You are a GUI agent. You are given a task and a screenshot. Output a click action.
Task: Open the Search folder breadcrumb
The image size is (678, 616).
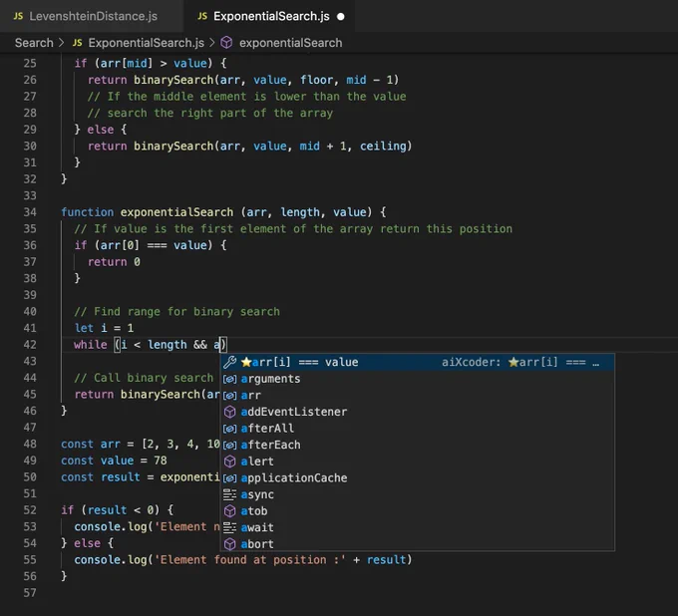point(34,43)
